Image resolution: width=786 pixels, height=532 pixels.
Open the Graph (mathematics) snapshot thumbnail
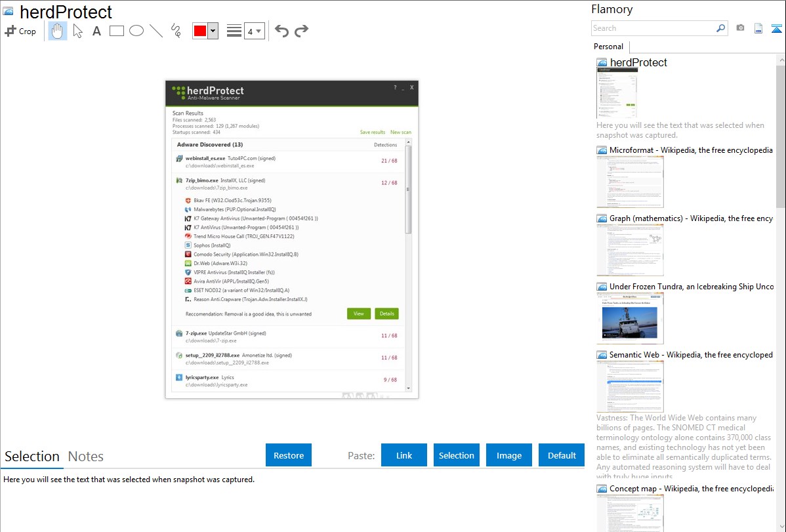pyautogui.click(x=630, y=250)
